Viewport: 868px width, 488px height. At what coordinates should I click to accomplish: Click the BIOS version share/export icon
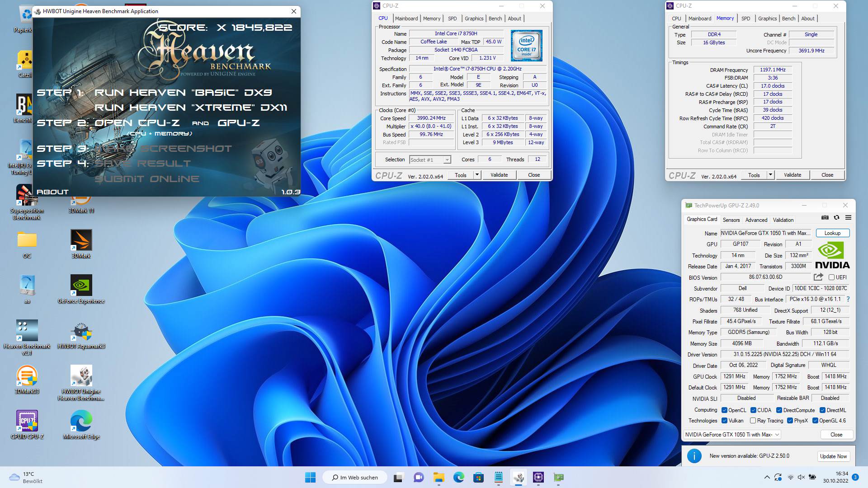coord(818,277)
